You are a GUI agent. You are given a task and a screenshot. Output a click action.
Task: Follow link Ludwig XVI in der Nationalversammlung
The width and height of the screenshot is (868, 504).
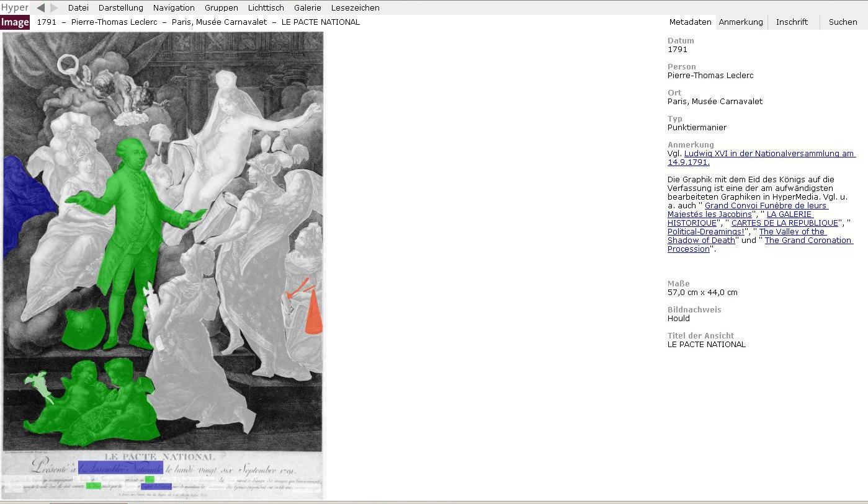[x=769, y=153]
